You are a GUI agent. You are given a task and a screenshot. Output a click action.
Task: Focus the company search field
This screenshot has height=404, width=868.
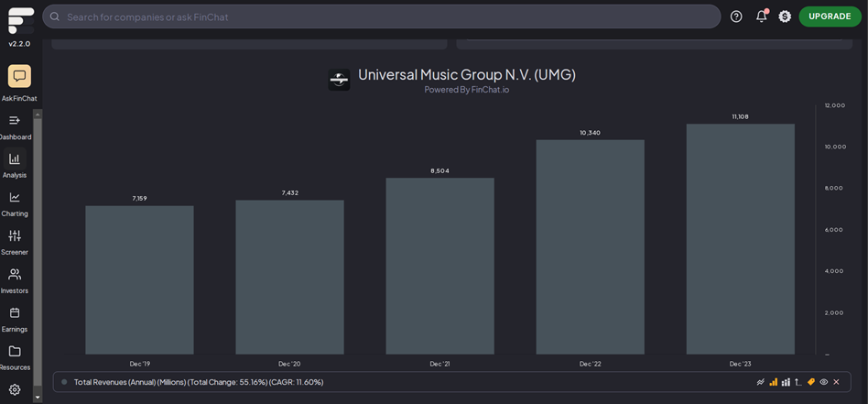pyautogui.click(x=382, y=16)
